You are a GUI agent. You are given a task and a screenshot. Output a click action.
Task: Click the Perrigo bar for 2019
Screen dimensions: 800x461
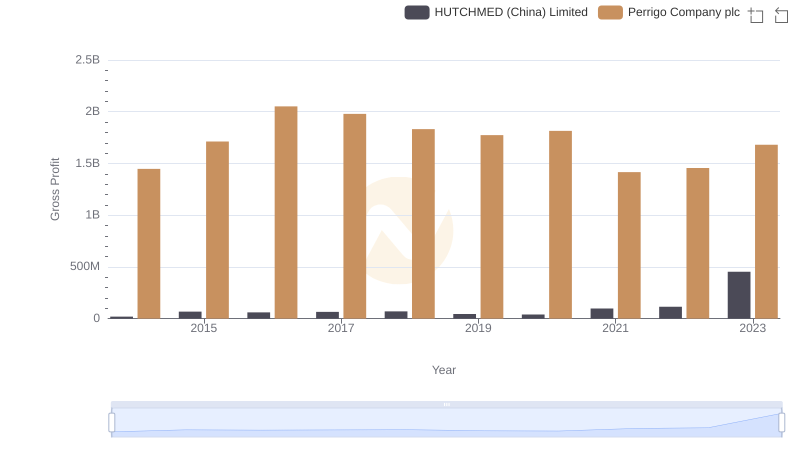point(492,226)
